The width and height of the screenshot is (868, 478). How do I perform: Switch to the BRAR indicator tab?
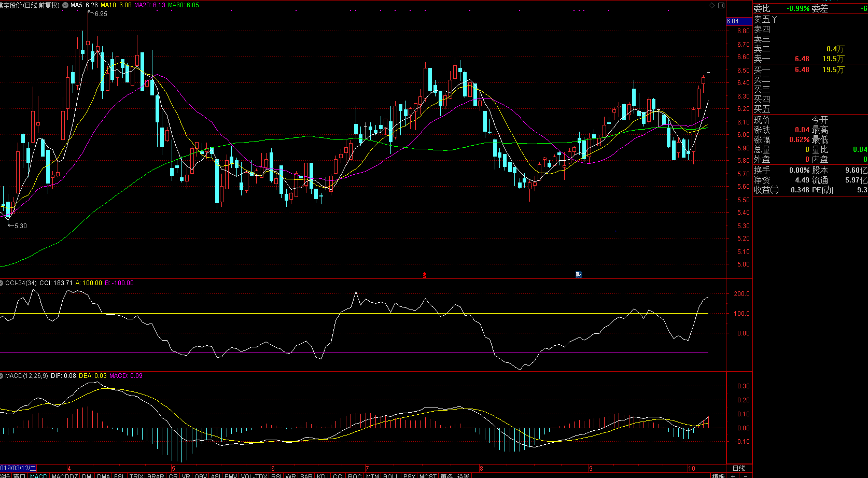156,475
